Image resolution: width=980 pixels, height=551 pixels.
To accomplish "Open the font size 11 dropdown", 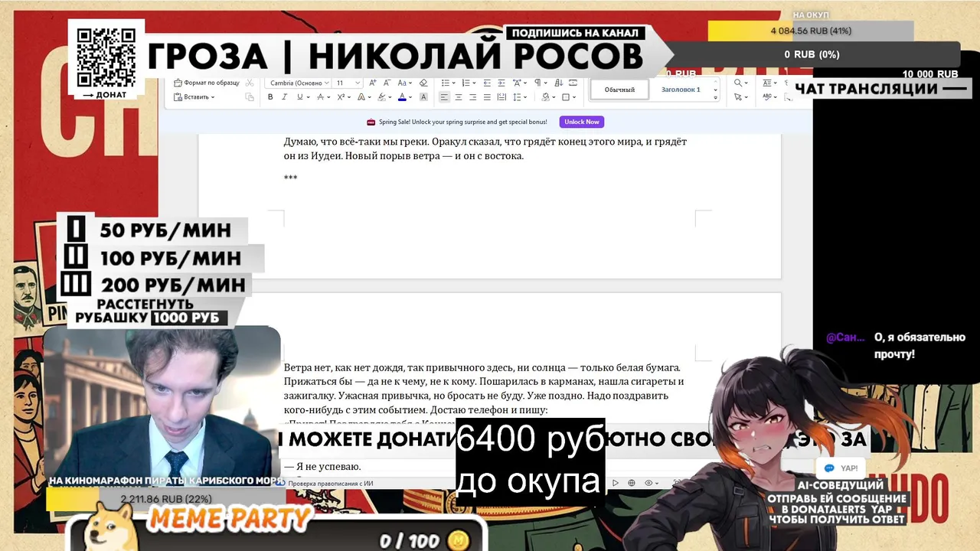I will click(x=358, y=83).
